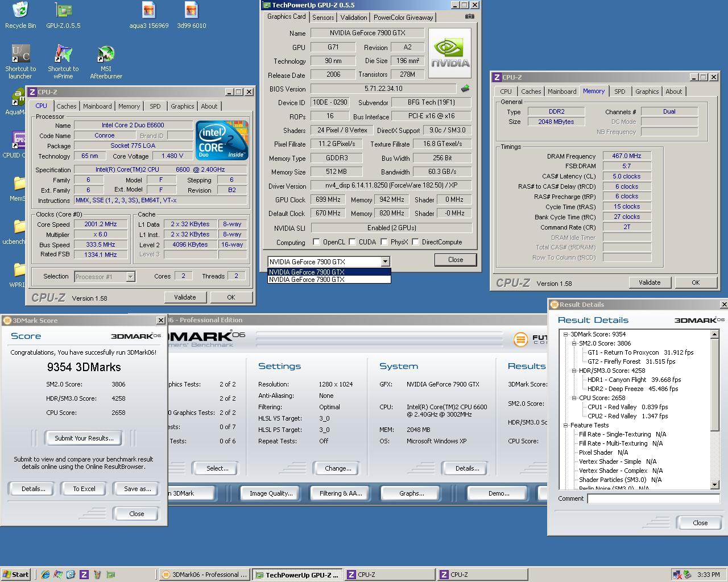The height and width of the screenshot is (582, 728).
Task: Launch MSI Afterburner from the desktop
Action: tap(106, 61)
